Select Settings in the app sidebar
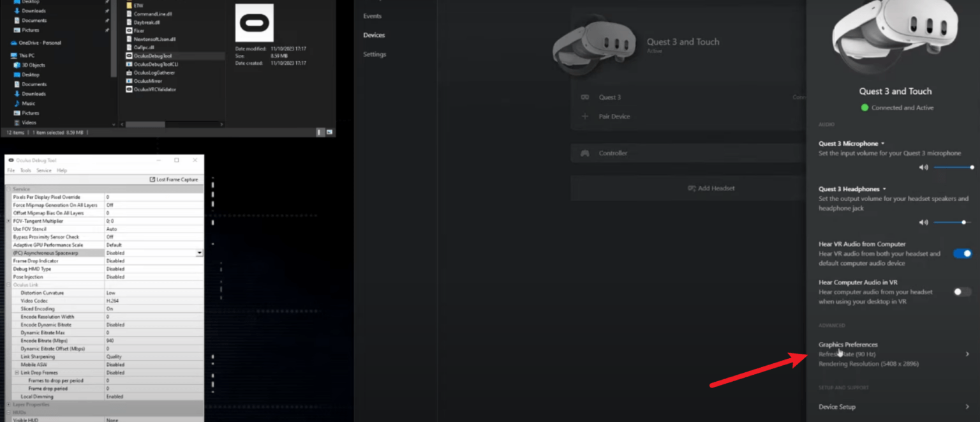The width and height of the screenshot is (980, 422). pyautogui.click(x=375, y=54)
